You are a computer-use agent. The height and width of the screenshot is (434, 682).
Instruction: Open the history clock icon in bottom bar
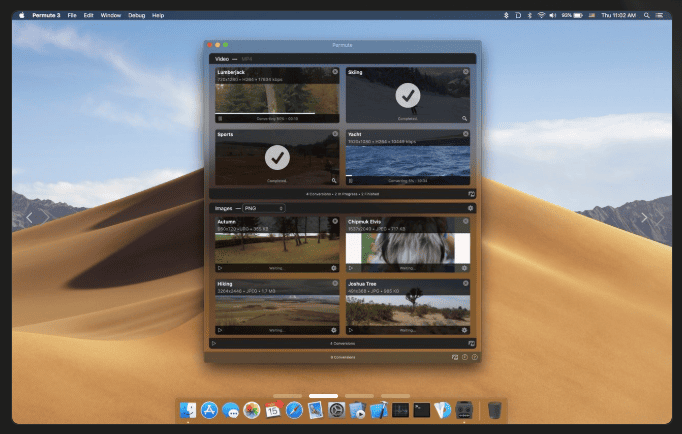(465, 357)
